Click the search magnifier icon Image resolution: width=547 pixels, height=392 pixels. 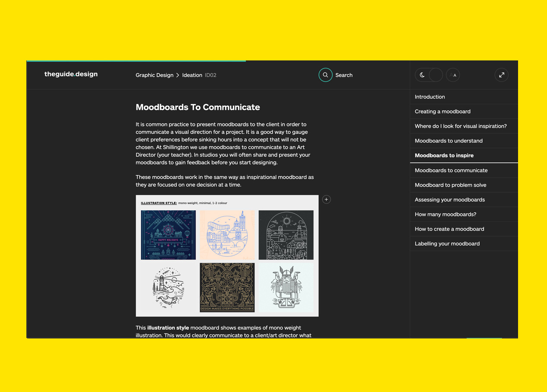tap(325, 75)
